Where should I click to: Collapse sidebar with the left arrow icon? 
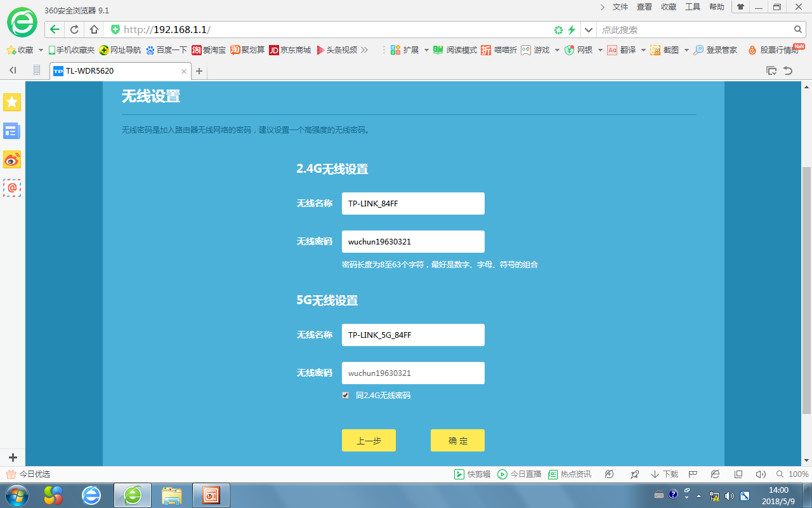13,70
